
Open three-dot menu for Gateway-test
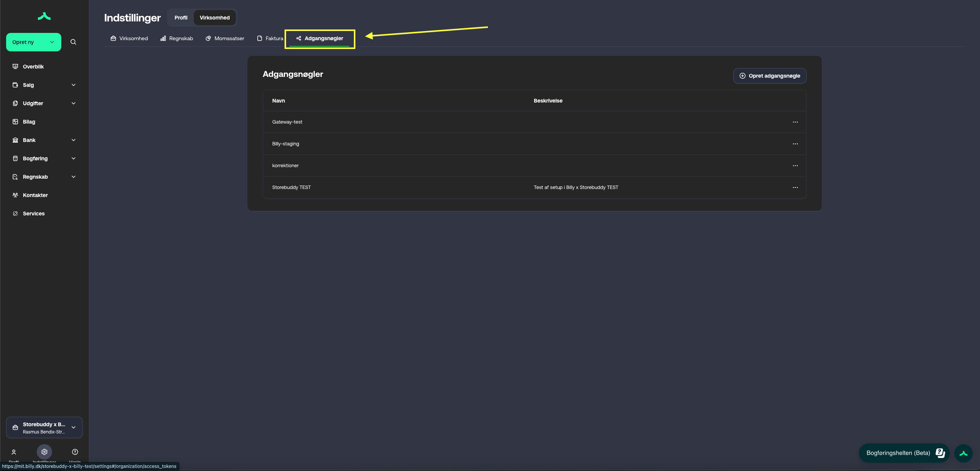click(x=795, y=122)
